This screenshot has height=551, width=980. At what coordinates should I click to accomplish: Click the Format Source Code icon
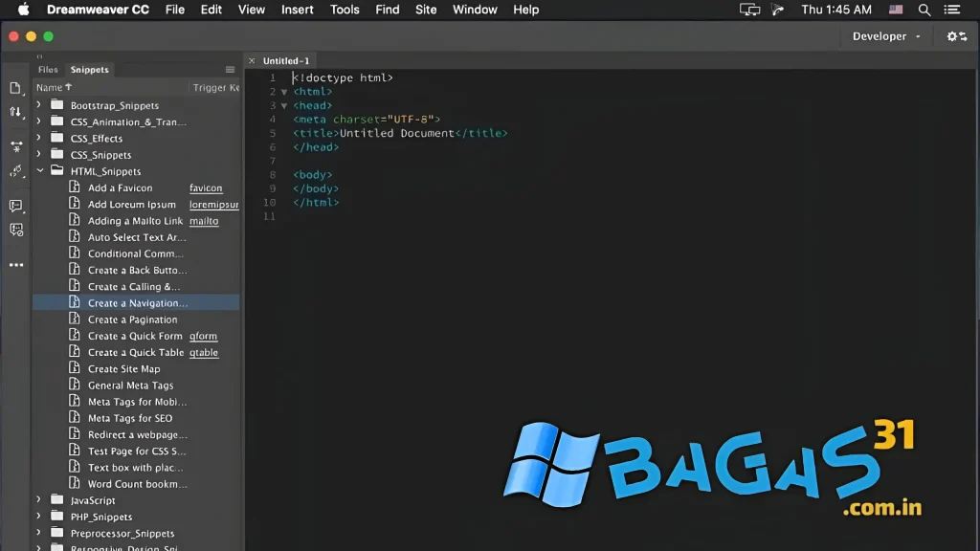16,171
